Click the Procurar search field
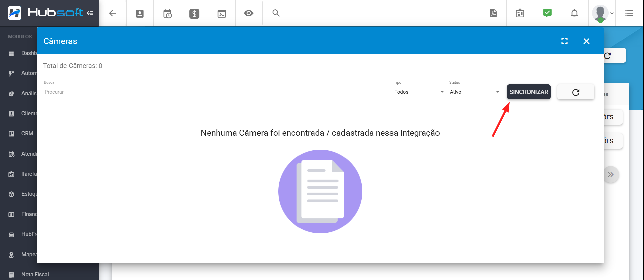Viewport: 644px width, 280px height. [181, 92]
